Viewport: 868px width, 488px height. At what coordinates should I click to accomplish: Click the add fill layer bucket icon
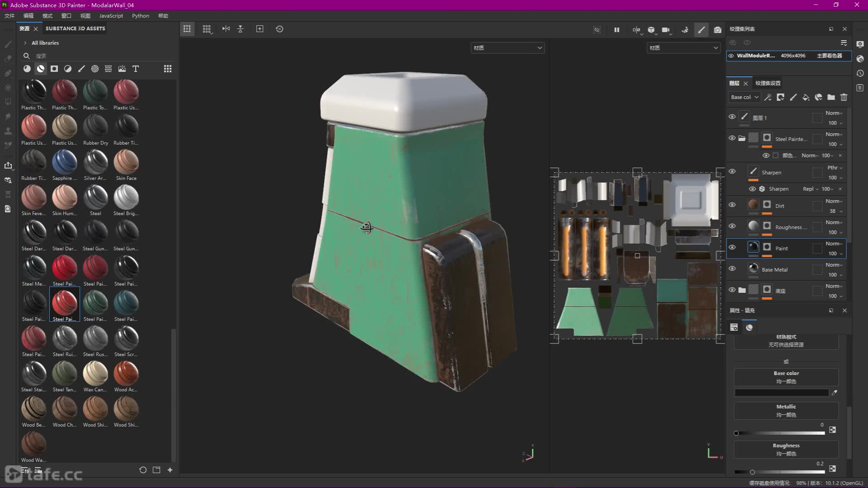pos(806,97)
